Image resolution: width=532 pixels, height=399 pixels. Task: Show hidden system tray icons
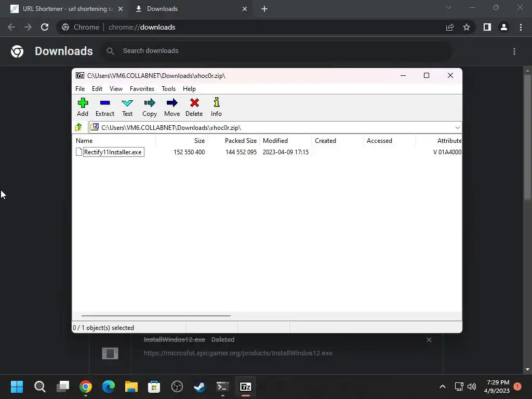coord(443,387)
